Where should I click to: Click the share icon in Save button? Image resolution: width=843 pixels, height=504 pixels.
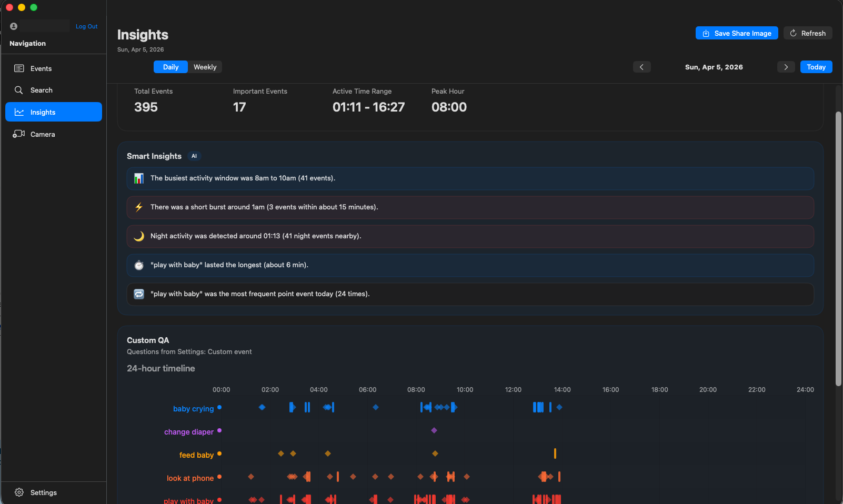pos(706,33)
